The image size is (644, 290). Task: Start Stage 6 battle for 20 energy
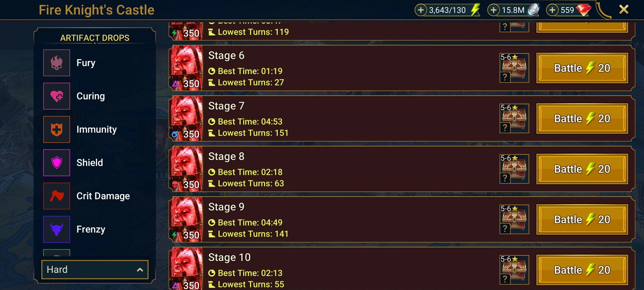pyautogui.click(x=582, y=68)
